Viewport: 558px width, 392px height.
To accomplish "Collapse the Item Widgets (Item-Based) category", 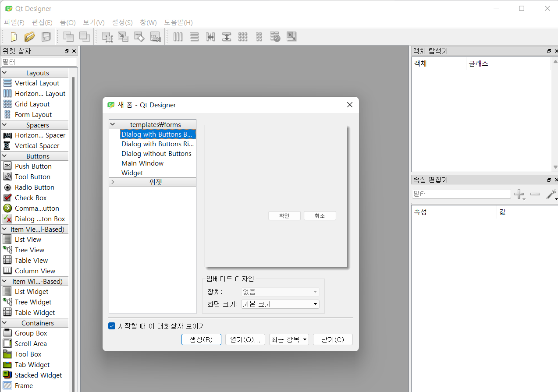I will (4, 281).
